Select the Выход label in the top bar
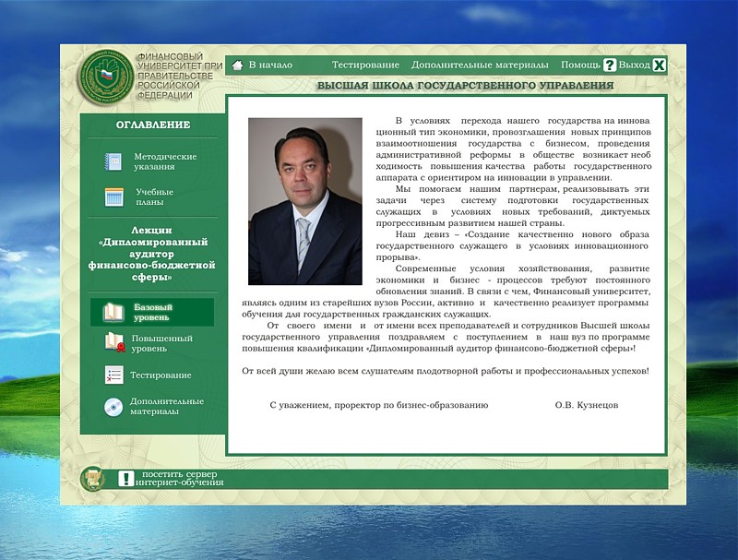Image resolution: width=738 pixels, height=560 pixels. (634, 65)
